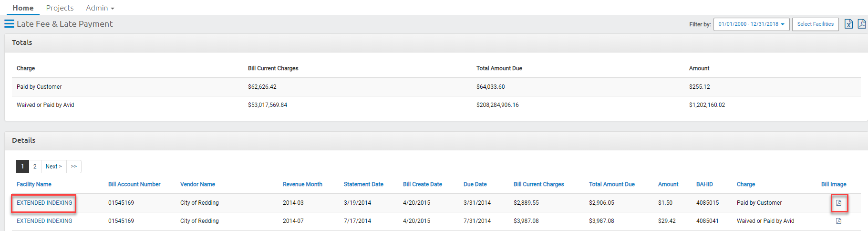This screenshot has height=231, width=868.
Task: Sort by Charge column in Details
Action: (x=745, y=184)
